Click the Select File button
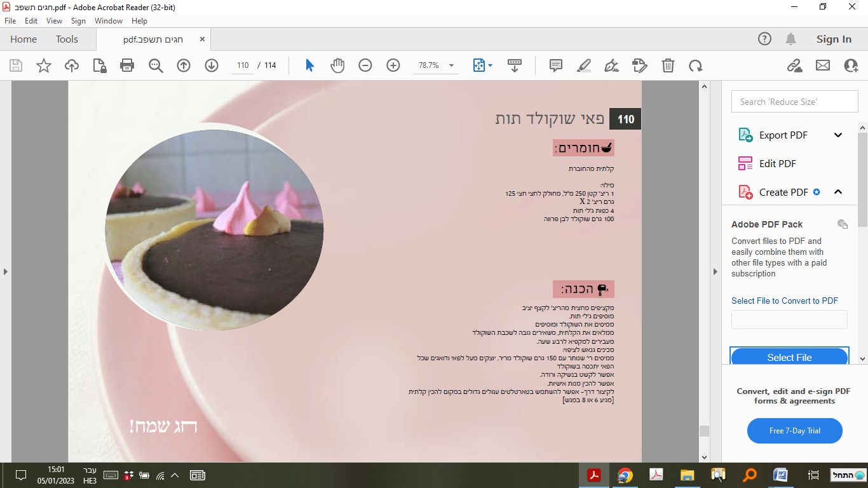Viewport: 868px width, 488px height. (789, 357)
